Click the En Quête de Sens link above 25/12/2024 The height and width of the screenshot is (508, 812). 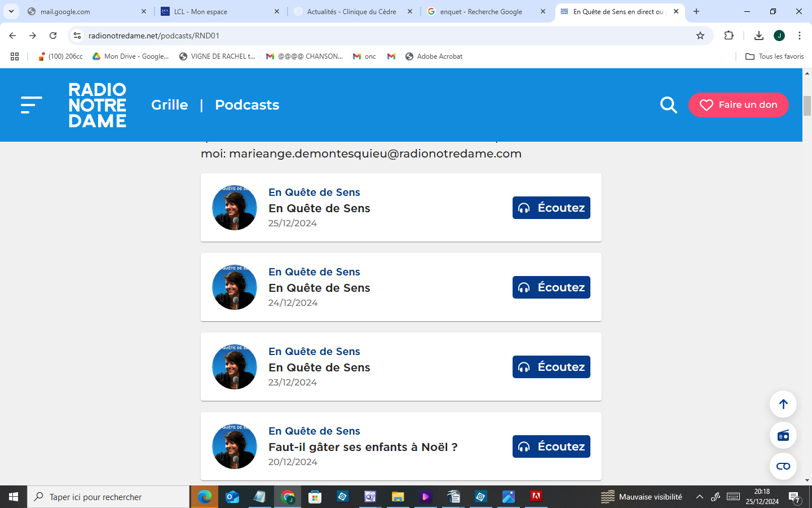point(314,192)
